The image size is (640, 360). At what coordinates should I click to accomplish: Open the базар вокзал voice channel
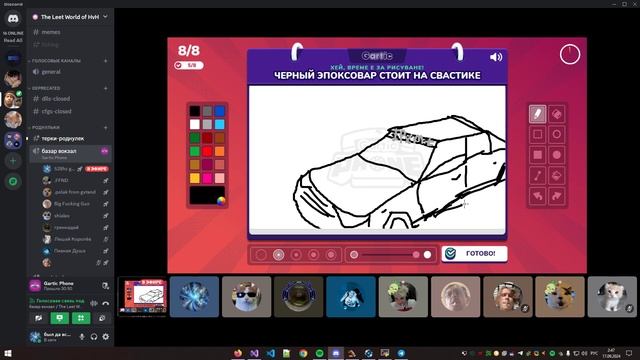pyautogui.click(x=70, y=153)
